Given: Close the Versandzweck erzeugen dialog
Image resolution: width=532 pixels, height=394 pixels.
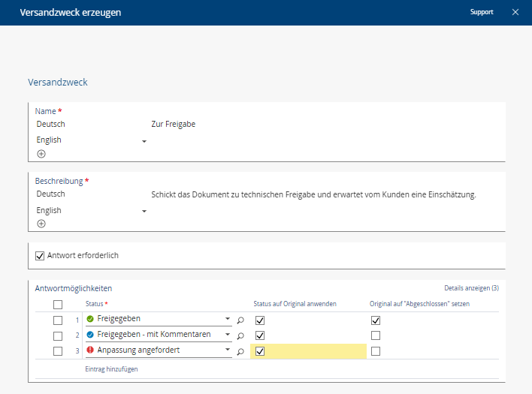Looking at the screenshot, I should tap(515, 12).
